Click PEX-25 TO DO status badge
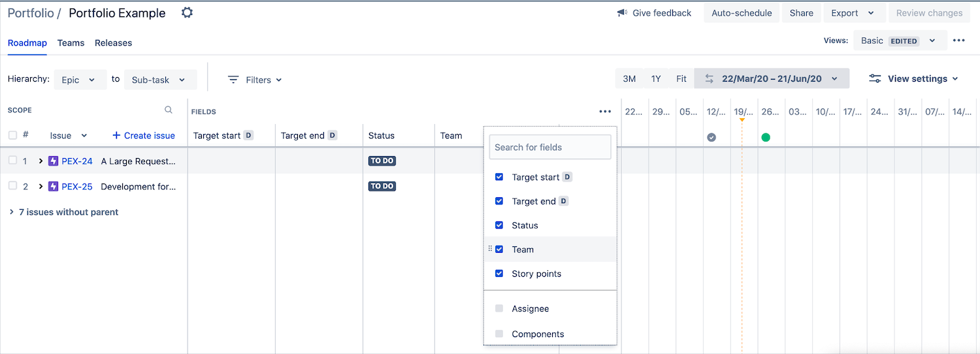 pyautogui.click(x=382, y=186)
